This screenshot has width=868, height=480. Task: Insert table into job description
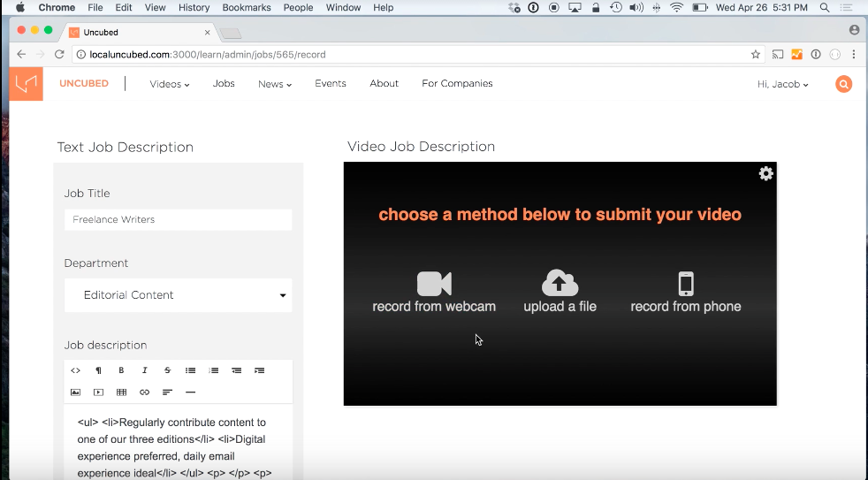[x=121, y=392]
